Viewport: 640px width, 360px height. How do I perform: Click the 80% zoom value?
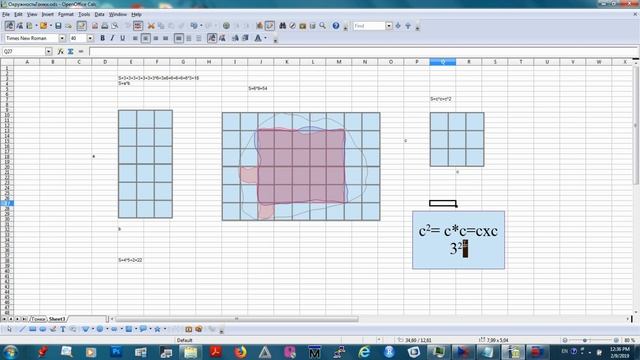(629, 340)
